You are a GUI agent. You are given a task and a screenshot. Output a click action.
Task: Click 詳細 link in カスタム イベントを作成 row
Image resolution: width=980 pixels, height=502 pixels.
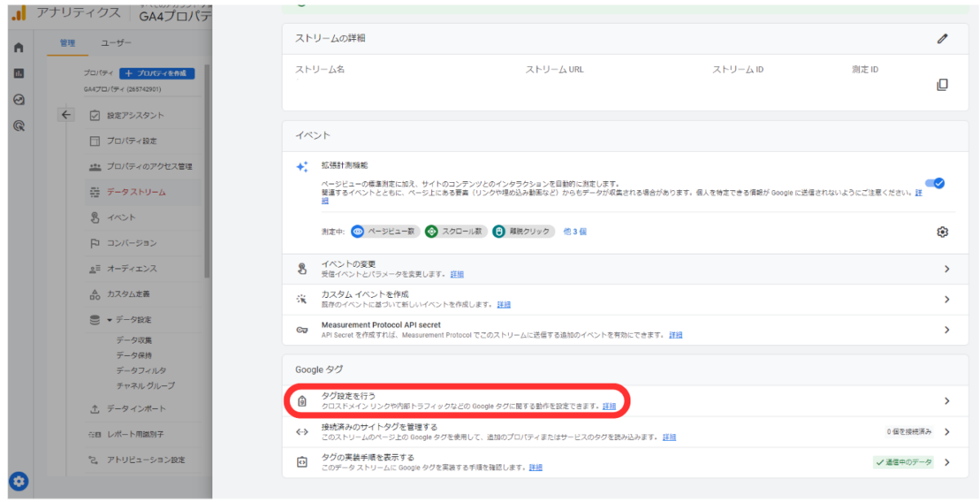(504, 304)
